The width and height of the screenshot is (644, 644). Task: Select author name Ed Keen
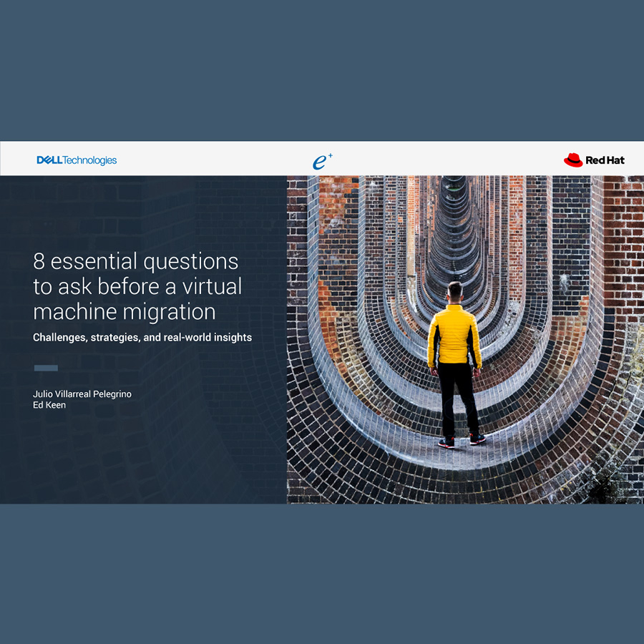[49, 406]
